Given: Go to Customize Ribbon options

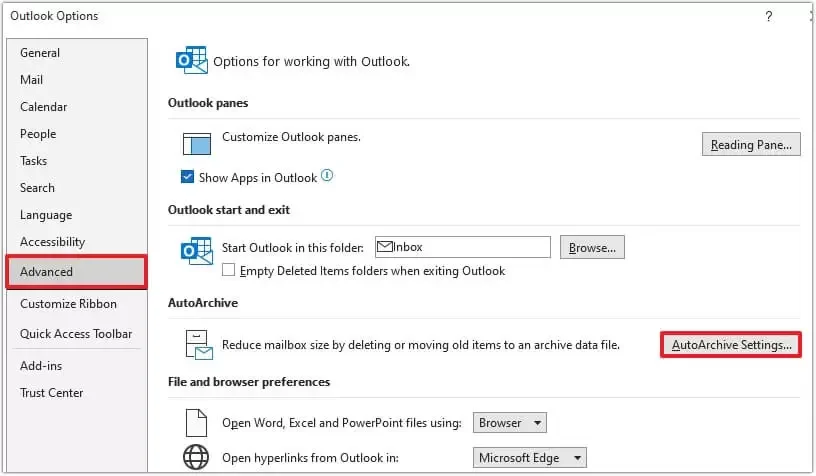Looking at the screenshot, I should click(x=68, y=304).
